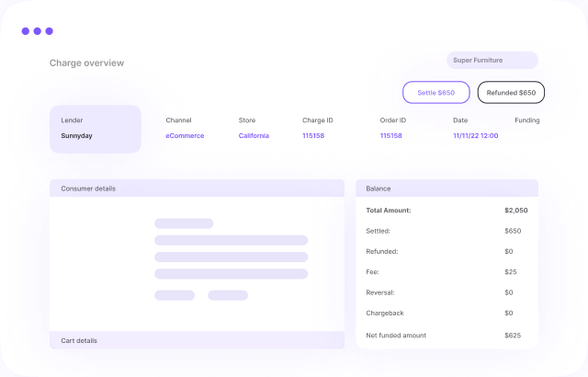588x377 pixels.
Task: Click the Funding column heading
Action: pyautogui.click(x=526, y=120)
